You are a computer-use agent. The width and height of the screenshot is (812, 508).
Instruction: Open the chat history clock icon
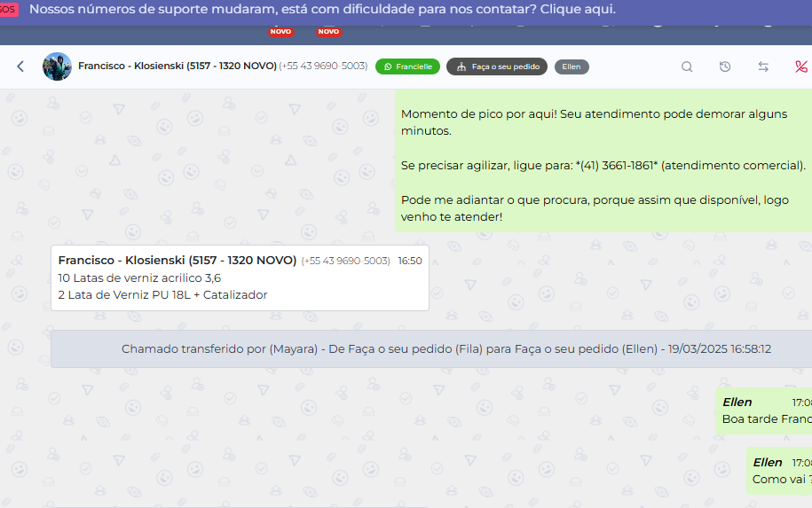click(725, 66)
